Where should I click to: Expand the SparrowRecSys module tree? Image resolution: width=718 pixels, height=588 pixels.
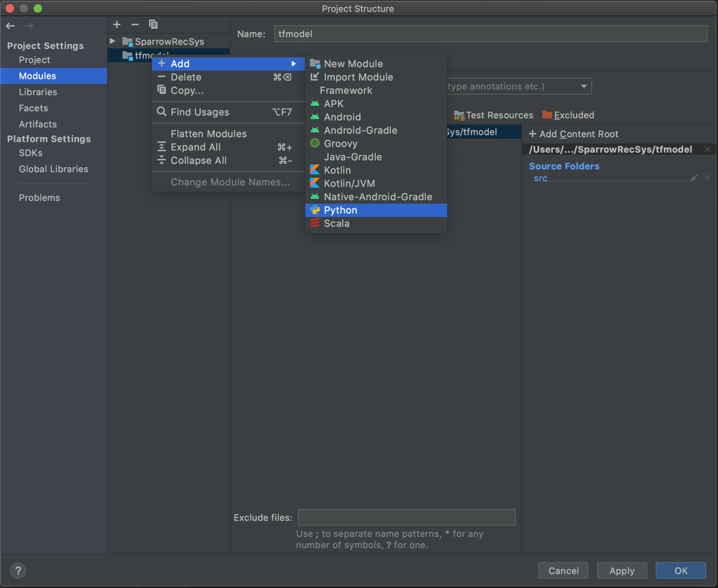click(x=113, y=41)
